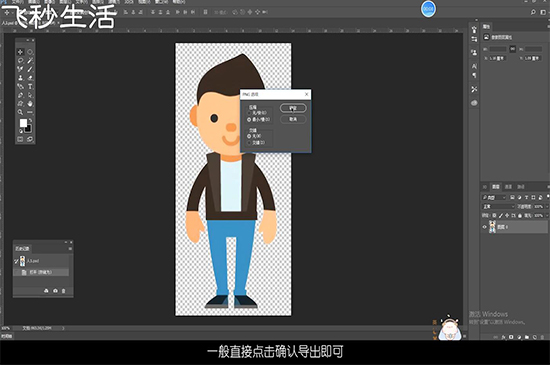Select the Brush tool
The height and width of the screenshot is (365, 550).
[30, 69]
